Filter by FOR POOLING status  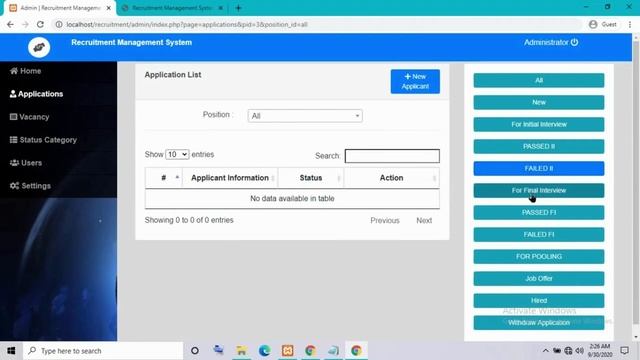pyautogui.click(x=539, y=257)
